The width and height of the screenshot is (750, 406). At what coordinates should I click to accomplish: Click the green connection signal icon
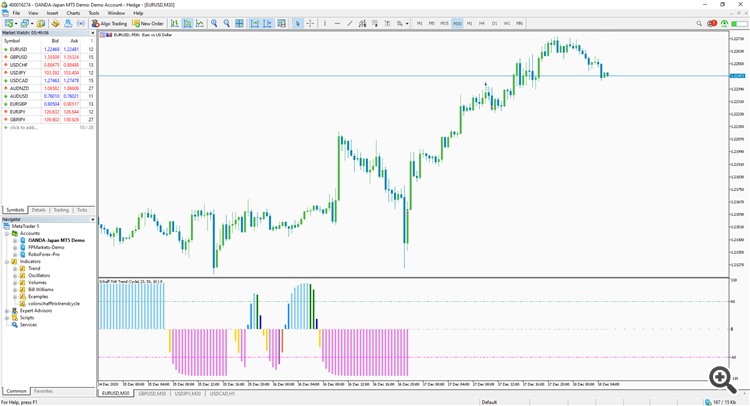point(725,23)
